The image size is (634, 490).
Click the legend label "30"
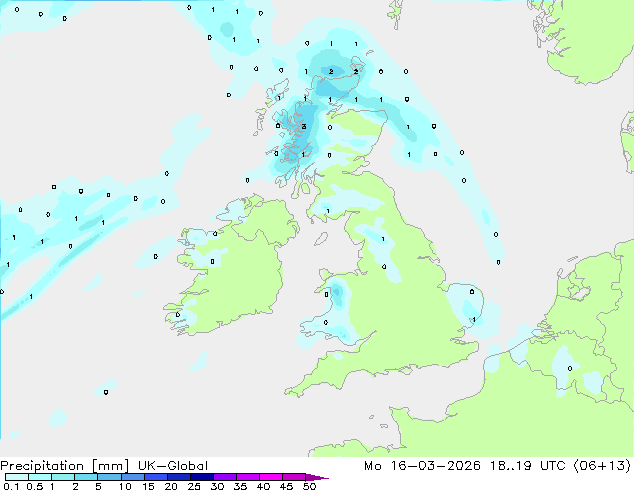217,486
